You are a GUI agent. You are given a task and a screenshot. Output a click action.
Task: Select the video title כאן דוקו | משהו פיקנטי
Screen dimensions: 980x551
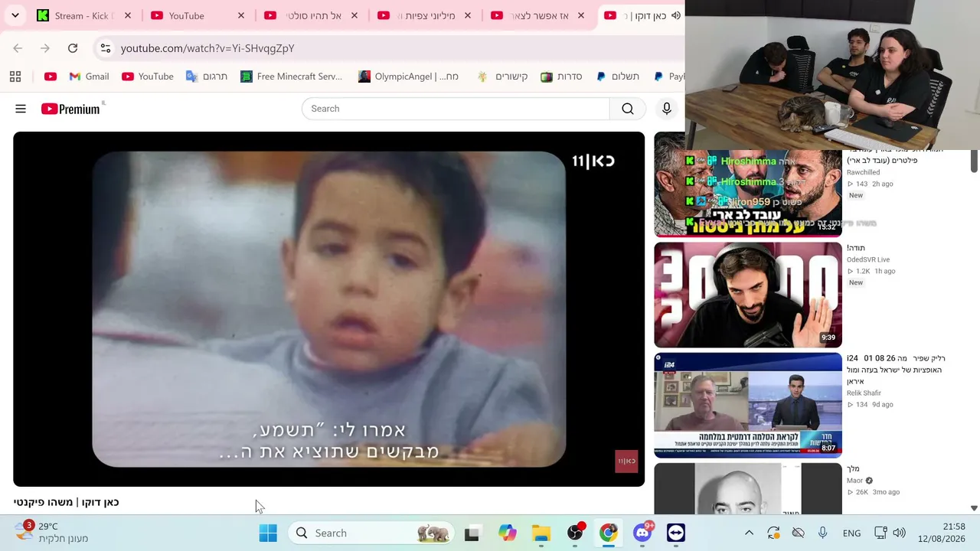pyautogui.click(x=67, y=502)
